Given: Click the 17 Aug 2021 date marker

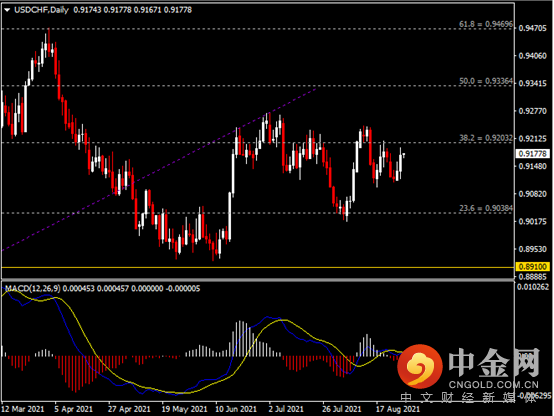Looking at the screenshot, I should tap(397, 409).
